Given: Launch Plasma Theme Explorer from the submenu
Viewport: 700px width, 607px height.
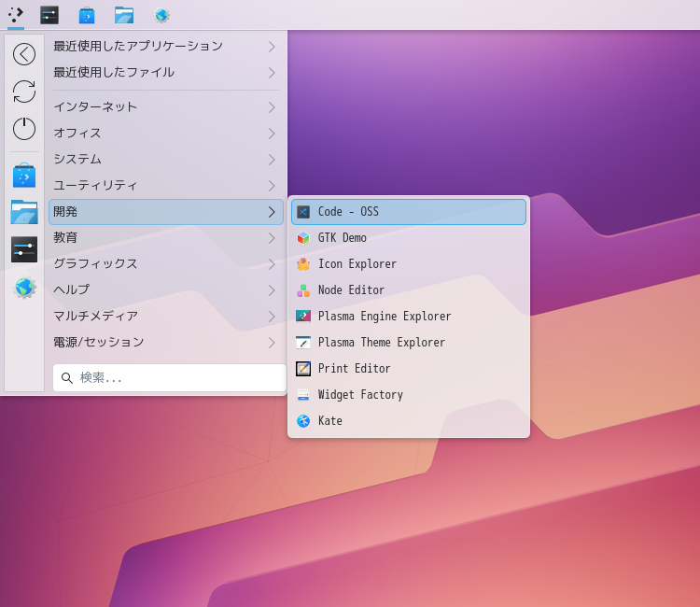Looking at the screenshot, I should pos(381,343).
